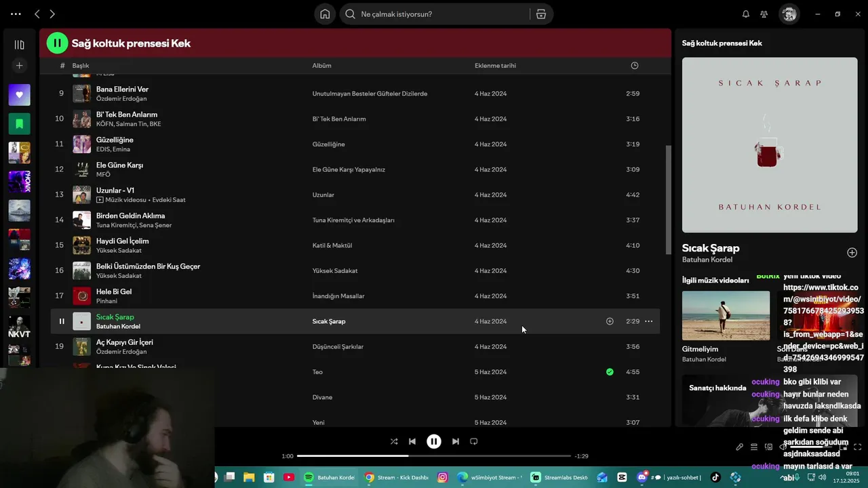Add Sıcak Şarap to Liked from Now Playing
The image size is (868, 488).
tap(852, 253)
